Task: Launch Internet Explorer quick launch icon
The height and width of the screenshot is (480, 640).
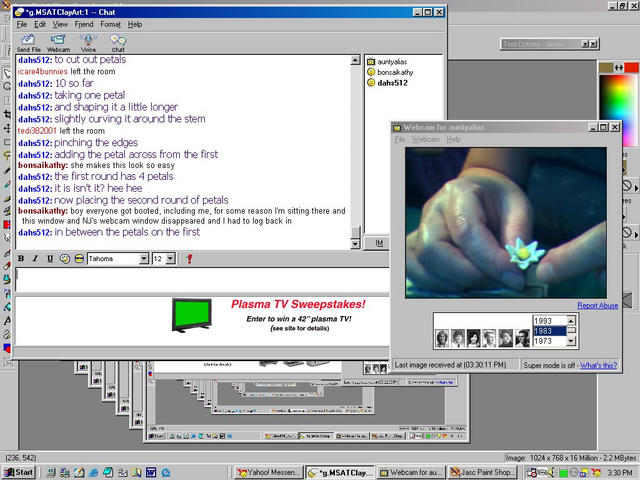Action: pyautogui.click(x=94, y=473)
